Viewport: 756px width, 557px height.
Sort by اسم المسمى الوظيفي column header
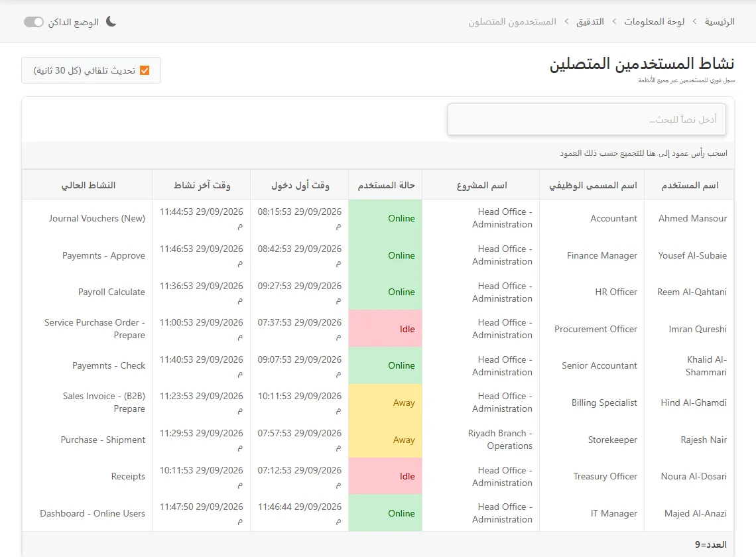pos(593,185)
